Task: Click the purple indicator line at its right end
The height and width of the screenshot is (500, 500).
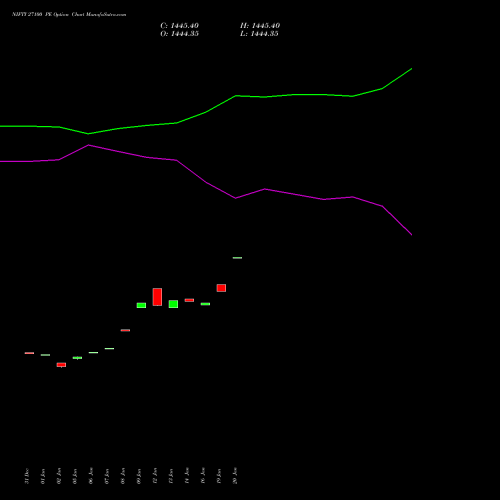Action: tap(411, 234)
